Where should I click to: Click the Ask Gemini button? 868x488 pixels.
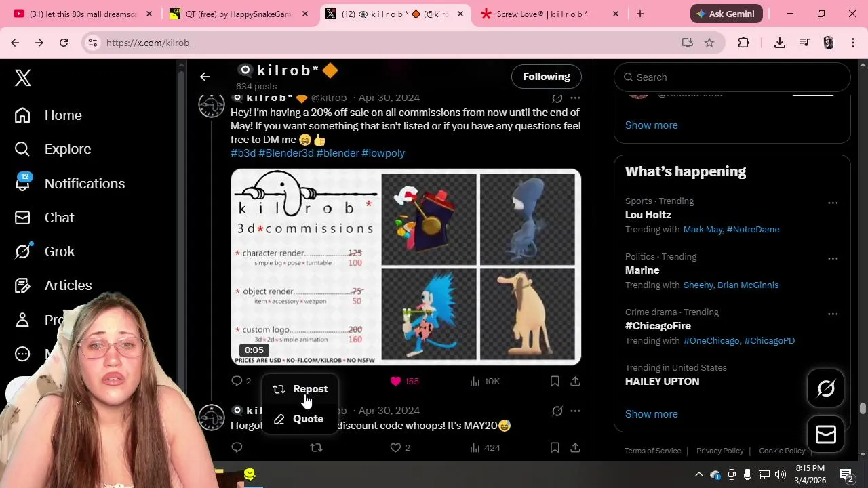pos(726,14)
